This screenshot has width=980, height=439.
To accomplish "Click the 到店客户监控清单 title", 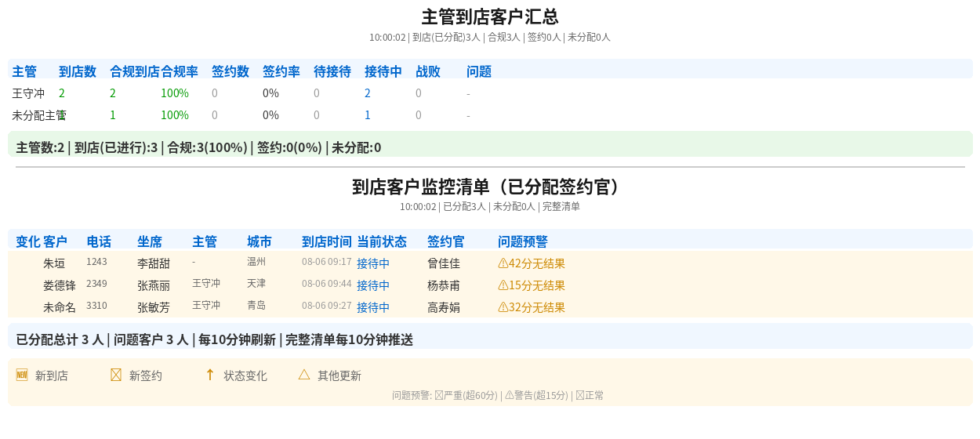I will click(x=490, y=187).
